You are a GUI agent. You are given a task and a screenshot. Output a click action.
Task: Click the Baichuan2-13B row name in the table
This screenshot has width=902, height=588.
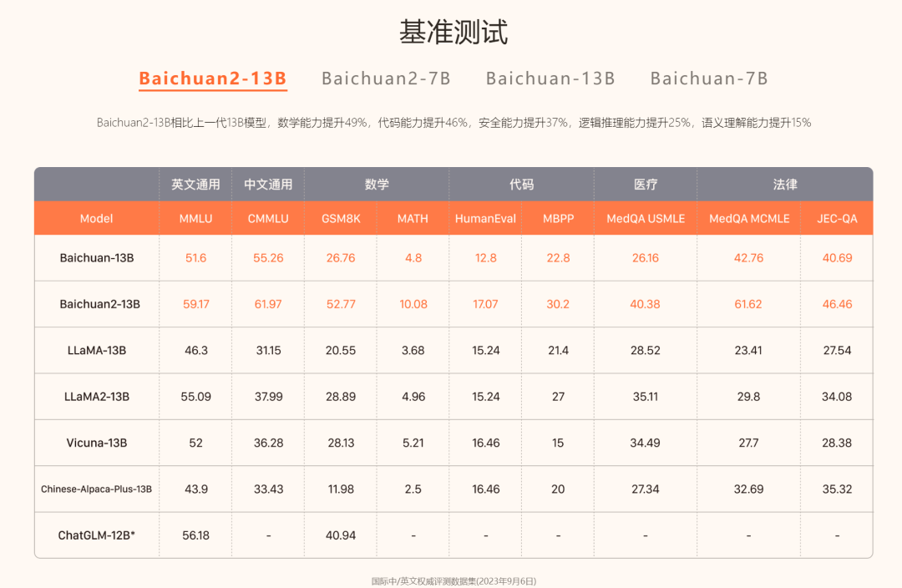click(100, 304)
